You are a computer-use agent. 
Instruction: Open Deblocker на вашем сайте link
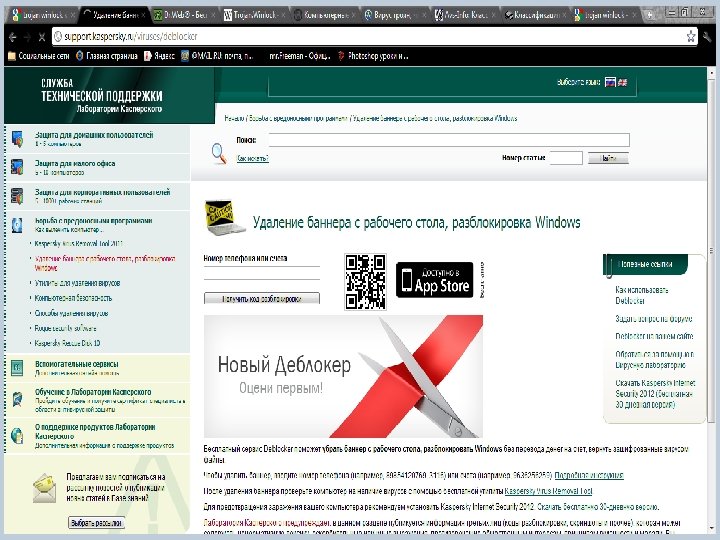(654, 336)
